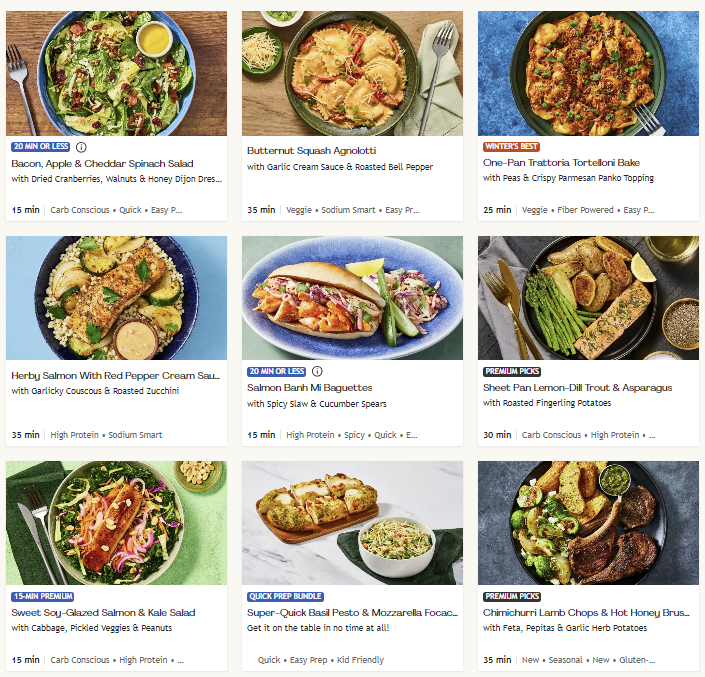Screen dimensions: 705x677
Task: Click the 15-Min Premium badge
Action: tap(43, 597)
